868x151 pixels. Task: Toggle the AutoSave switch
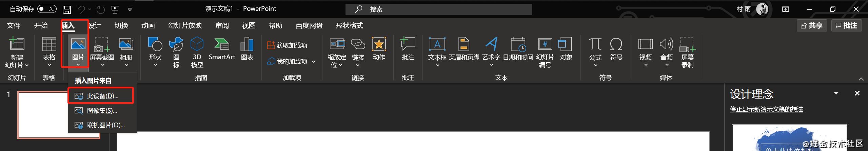[x=46, y=9]
